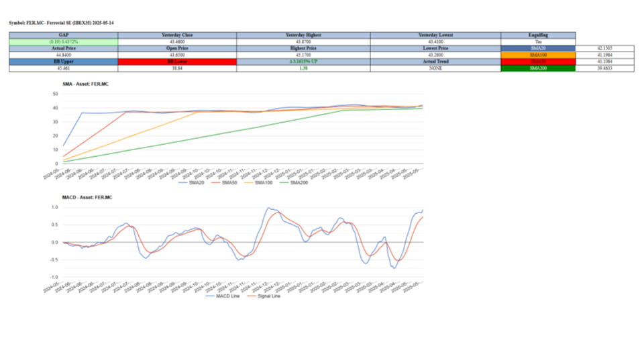The height and width of the screenshot is (362, 644).
Task: Select the orange SMA100 colored table cell
Action: click(538, 55)
